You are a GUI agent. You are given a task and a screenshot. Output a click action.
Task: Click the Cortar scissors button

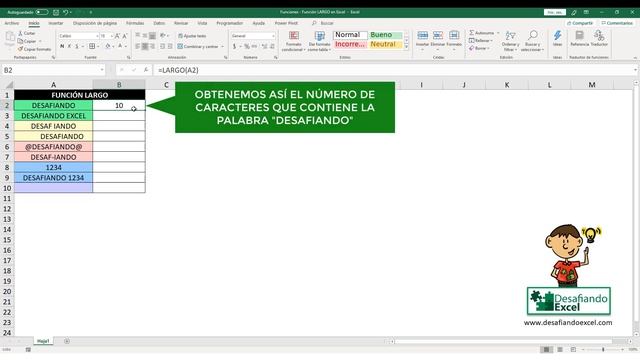[x=27, y=33]
